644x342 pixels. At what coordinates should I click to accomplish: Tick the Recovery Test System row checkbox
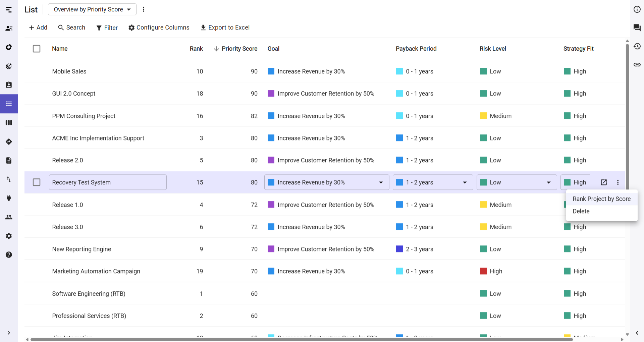tap(37, 182)
